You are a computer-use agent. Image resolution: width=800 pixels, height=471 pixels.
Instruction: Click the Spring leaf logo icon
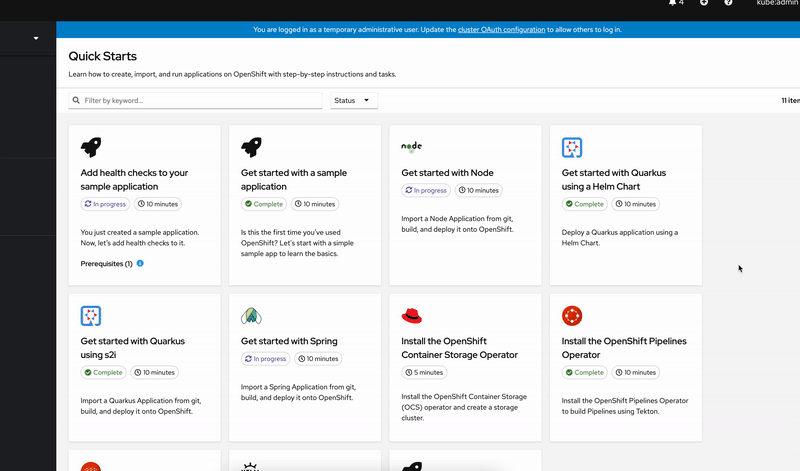(x=251, y=316)
